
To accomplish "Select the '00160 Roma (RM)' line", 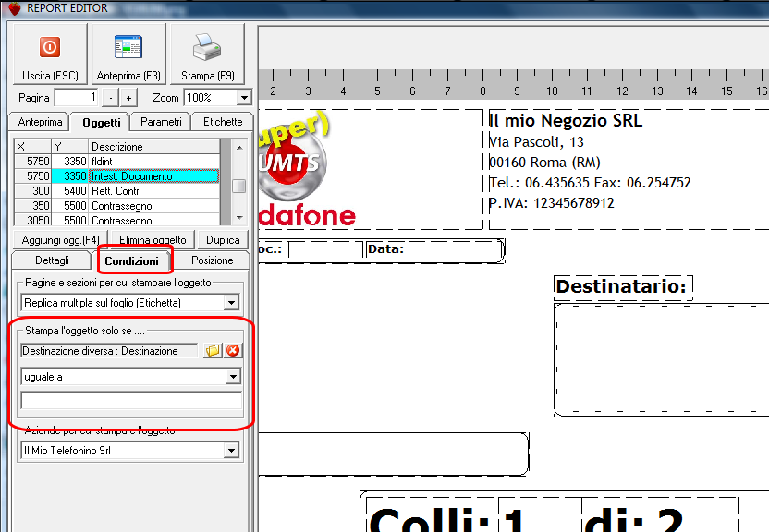I will click(x=544, y=163).
